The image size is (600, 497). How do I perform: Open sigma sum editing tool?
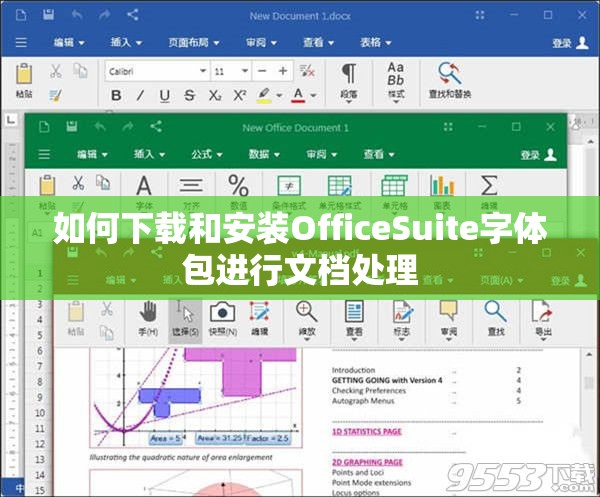tap(489, 192)
